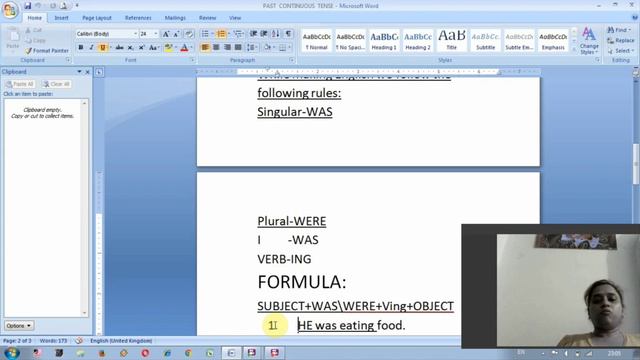Switch to the Review tab

click(207, 18)
